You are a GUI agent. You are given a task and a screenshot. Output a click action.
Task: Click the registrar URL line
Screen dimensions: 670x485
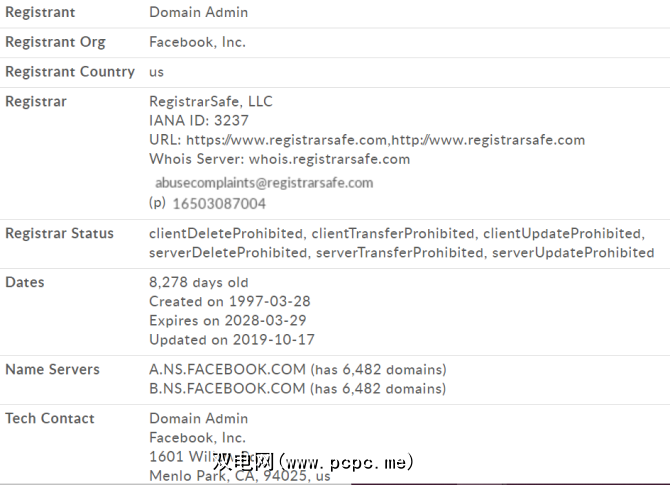(x=367, y=140)
